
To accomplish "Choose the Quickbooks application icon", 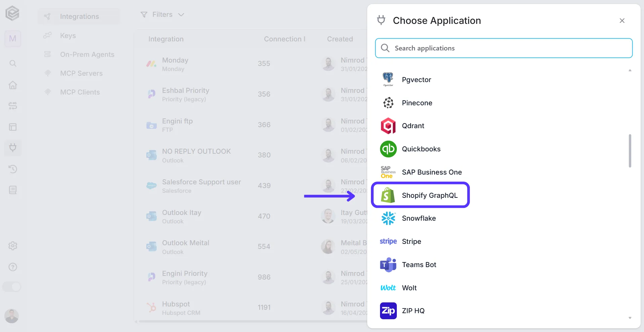I will [x=388, y=149].
